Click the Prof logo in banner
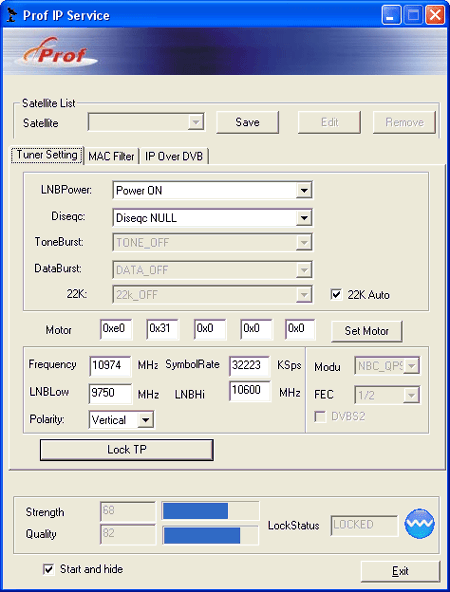Image resolution: width=450 pixels, height=592 pixels. tap(57, 53)
